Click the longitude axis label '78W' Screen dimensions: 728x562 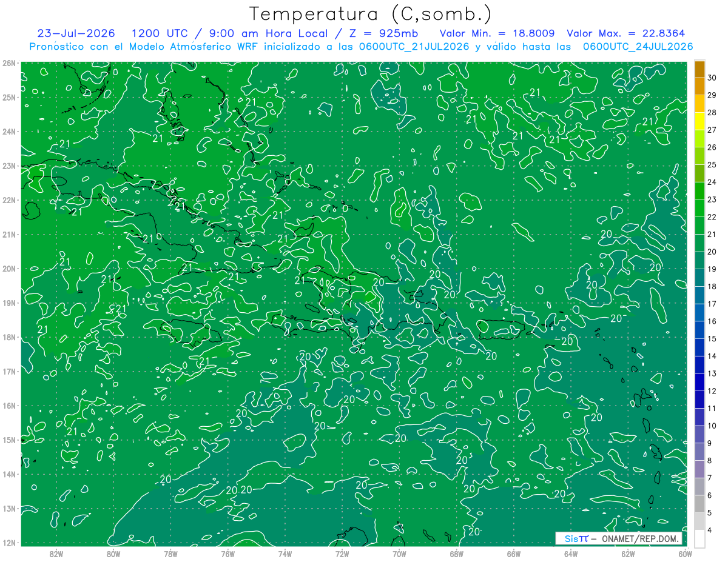(170, 554)
